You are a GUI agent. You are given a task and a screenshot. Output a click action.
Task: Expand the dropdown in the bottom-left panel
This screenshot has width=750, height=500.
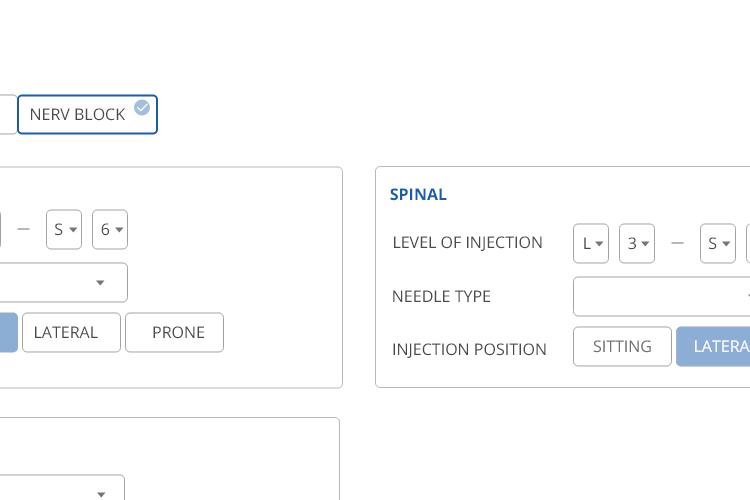(62, 488)
